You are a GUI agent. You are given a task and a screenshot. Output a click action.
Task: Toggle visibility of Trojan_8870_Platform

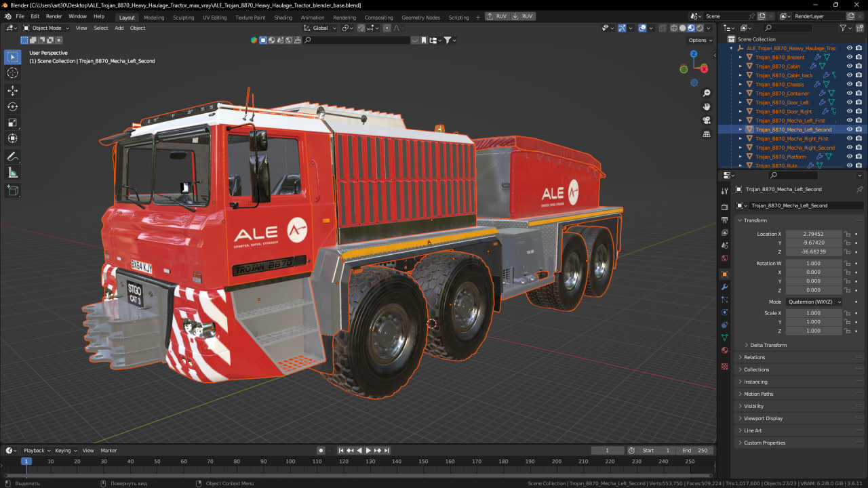pos(849,157)
